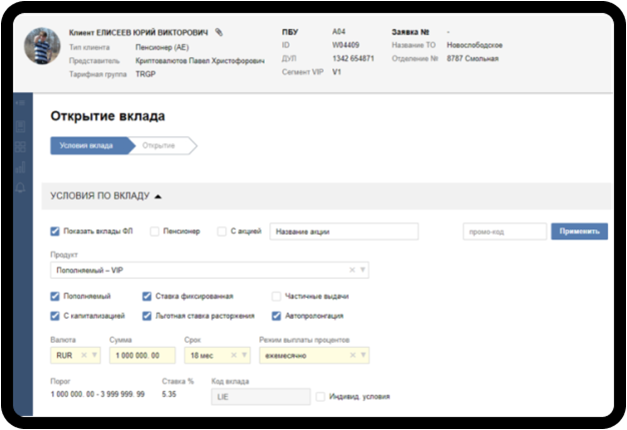Enable the Пенсионер checkbox

tap(154, 231)
